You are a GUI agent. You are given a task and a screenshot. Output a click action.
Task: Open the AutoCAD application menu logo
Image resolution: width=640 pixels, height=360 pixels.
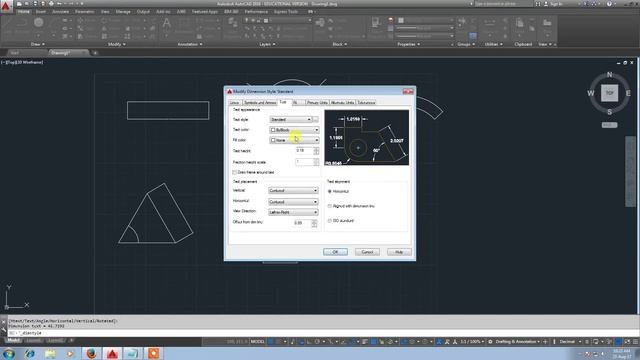point(6,6)
